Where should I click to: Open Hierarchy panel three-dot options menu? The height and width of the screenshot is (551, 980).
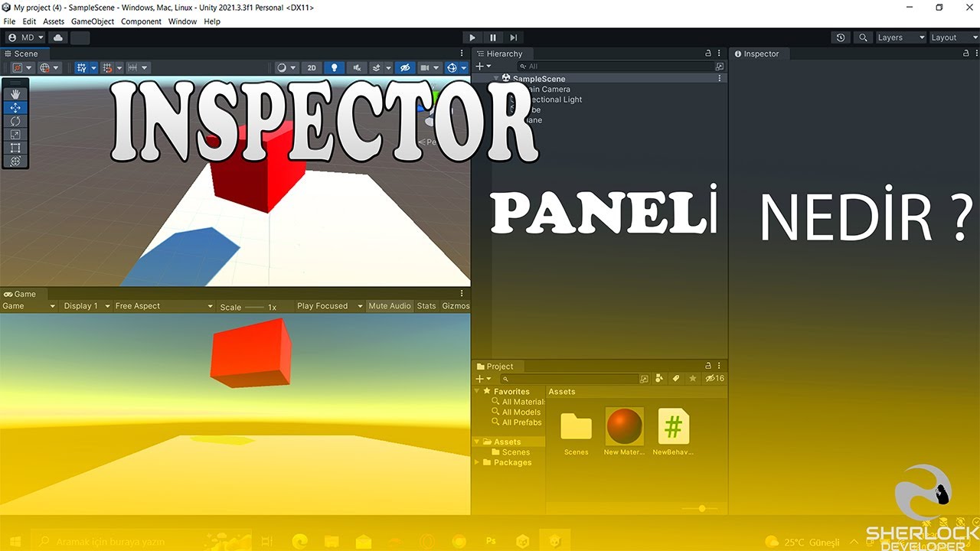click(x=720, y=54)
